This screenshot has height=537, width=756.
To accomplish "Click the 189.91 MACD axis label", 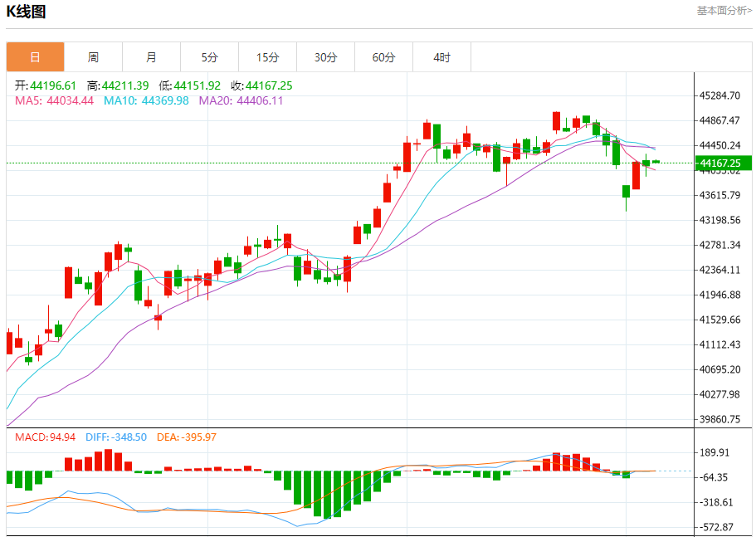I will pyautogui.click(x=716, y=452).
